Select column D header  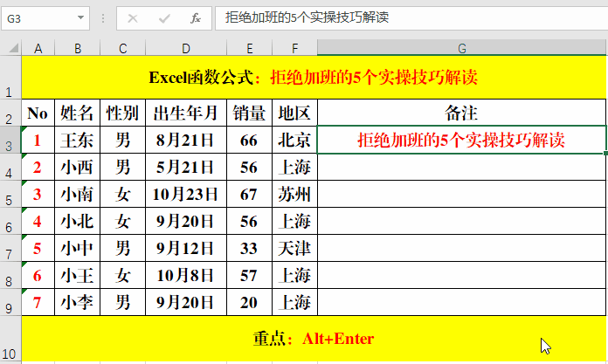[186, 49]
